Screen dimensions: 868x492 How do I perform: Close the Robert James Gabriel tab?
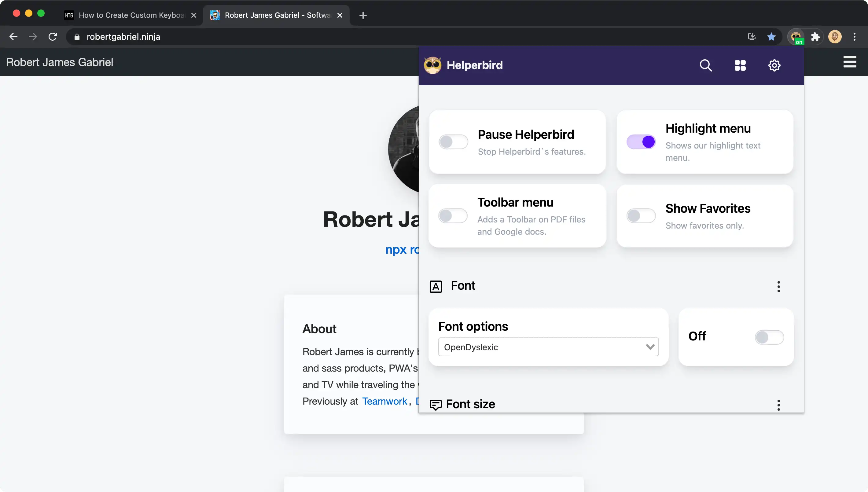(x=340, y=15)
